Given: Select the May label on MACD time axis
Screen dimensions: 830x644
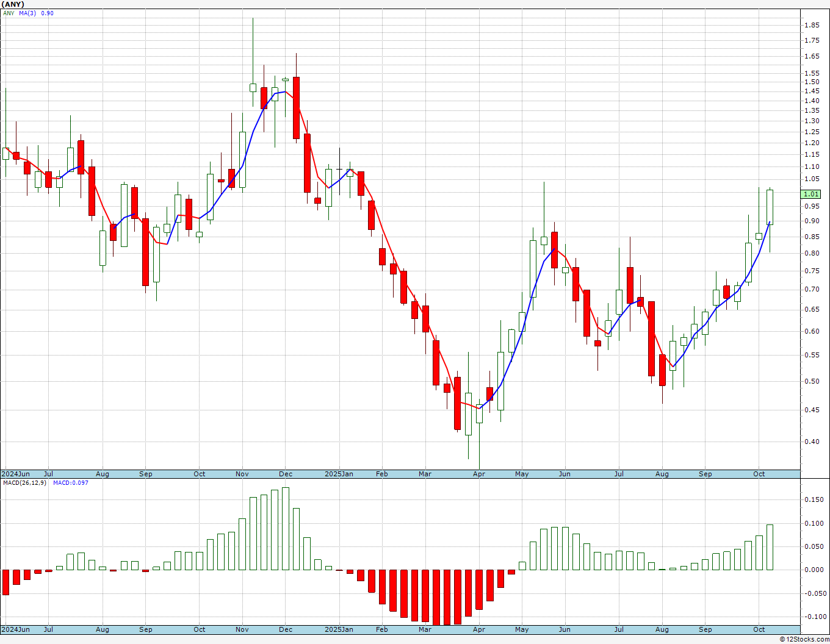Looking at the screenshot, I should point(522,629).
